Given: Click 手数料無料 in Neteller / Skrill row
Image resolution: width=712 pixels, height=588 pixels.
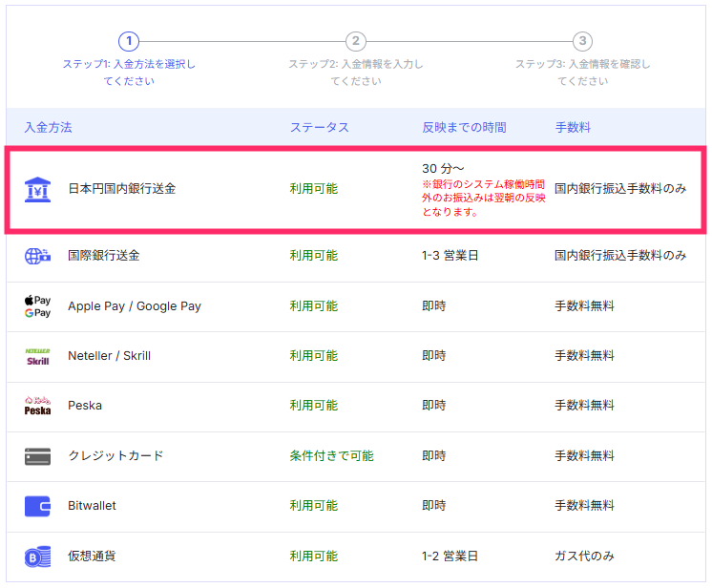Looking at the screenshot, I should click(584, 356).
